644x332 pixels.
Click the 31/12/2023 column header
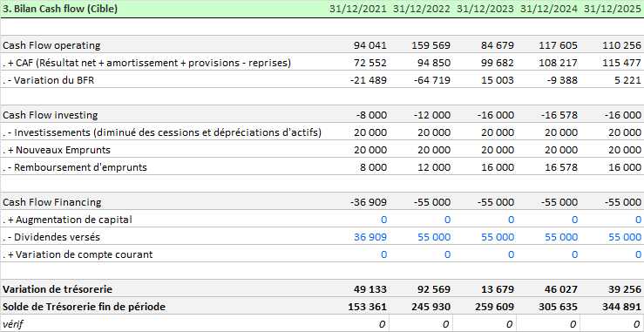[485, 9]
